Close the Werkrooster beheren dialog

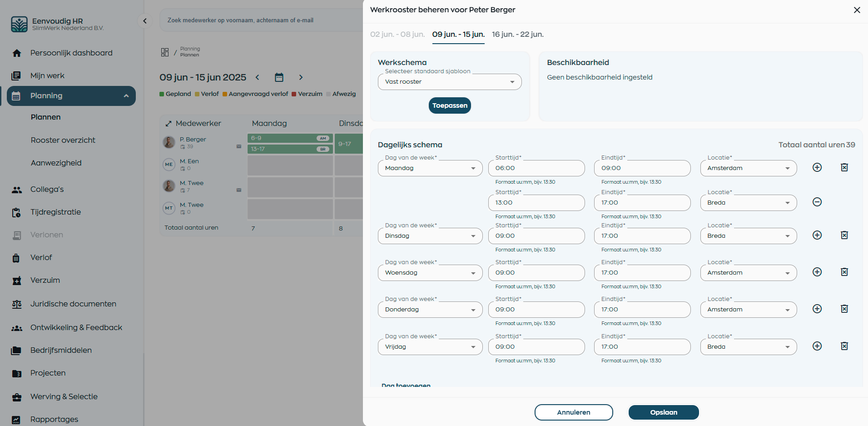click(x=857, y=10)
